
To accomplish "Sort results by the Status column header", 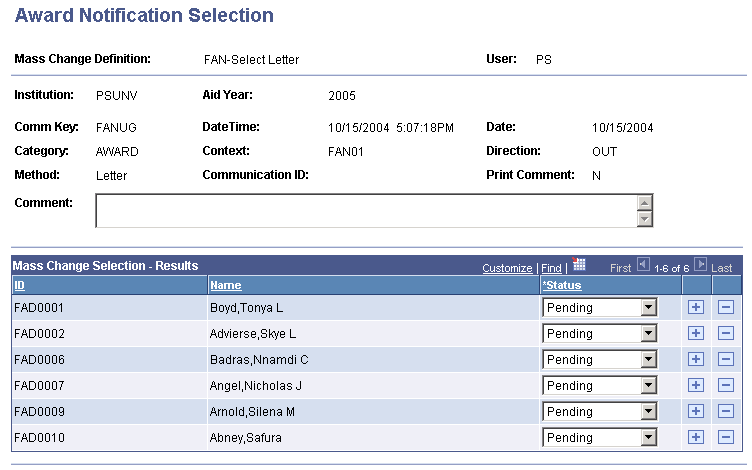I will (562, 285).
